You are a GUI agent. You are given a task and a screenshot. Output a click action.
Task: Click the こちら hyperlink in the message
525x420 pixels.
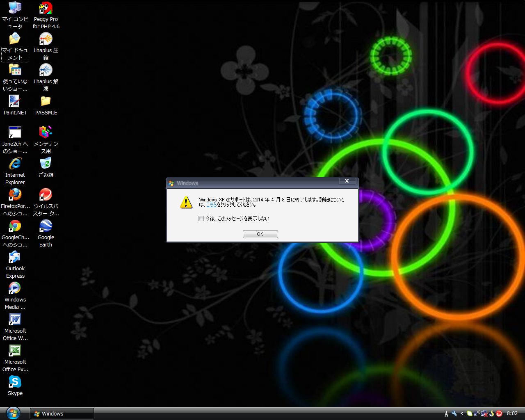point(212,205)
